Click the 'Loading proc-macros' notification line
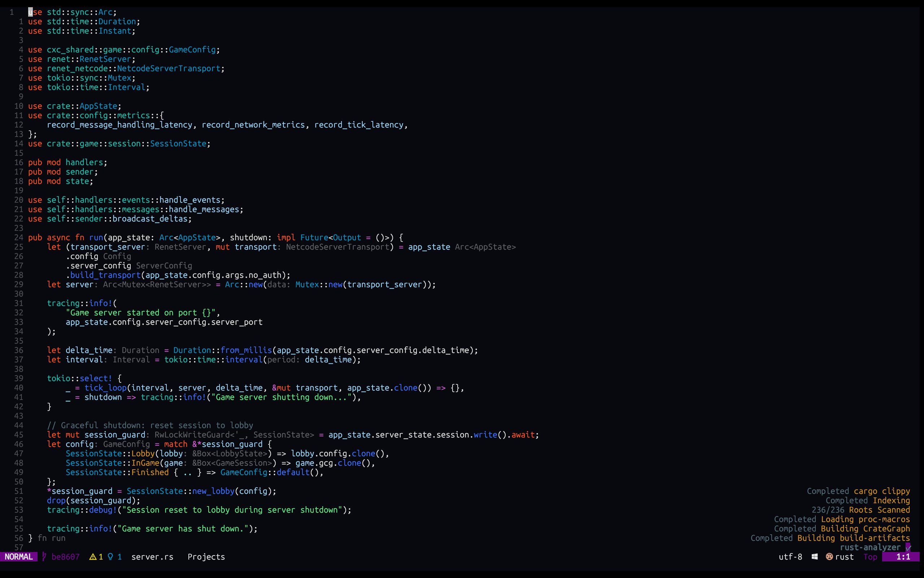Image resolution: width=924 pixels, height=578 pixels. pyautogui.click(x=842, y=519)
